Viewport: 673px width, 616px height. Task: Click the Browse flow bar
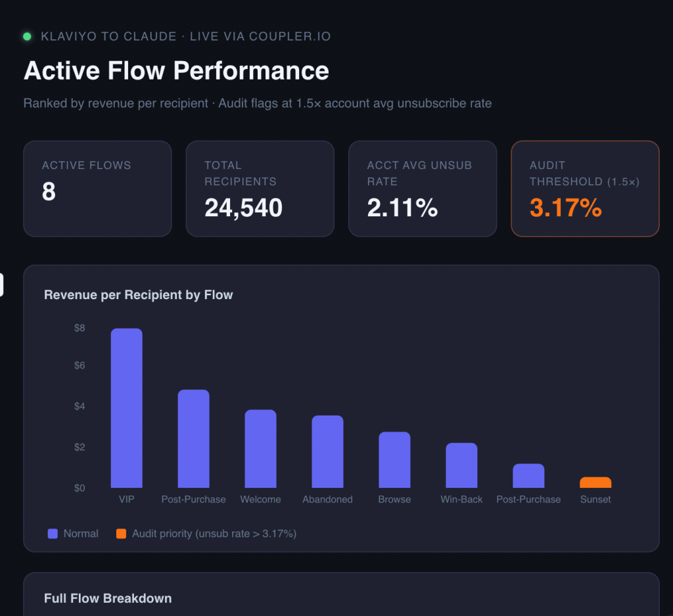(394, 460)
